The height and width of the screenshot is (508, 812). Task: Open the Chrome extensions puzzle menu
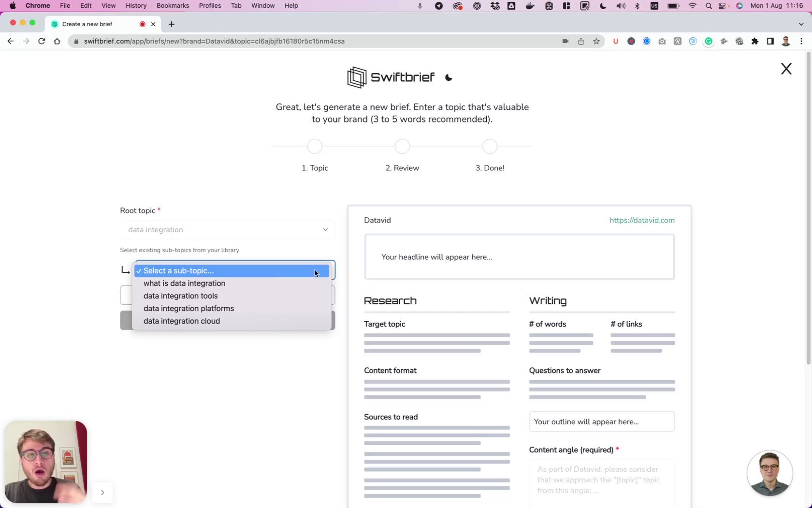pos(755,41)
